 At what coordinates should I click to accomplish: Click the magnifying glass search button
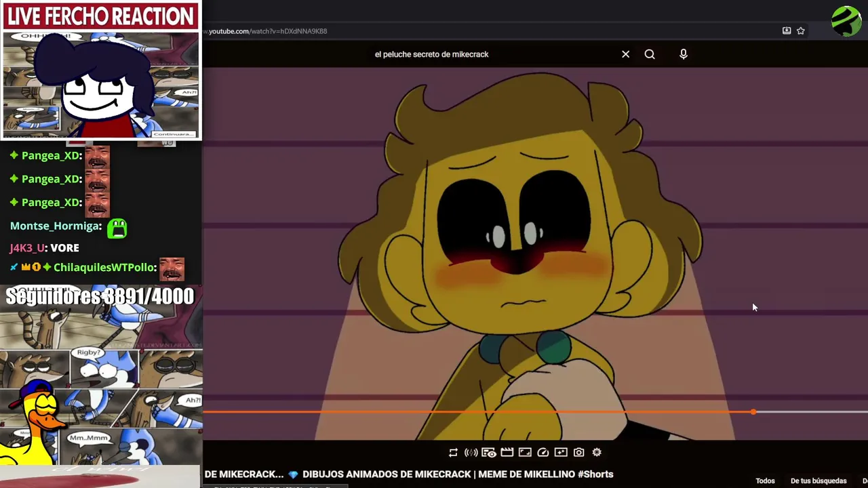pos(650,54)
